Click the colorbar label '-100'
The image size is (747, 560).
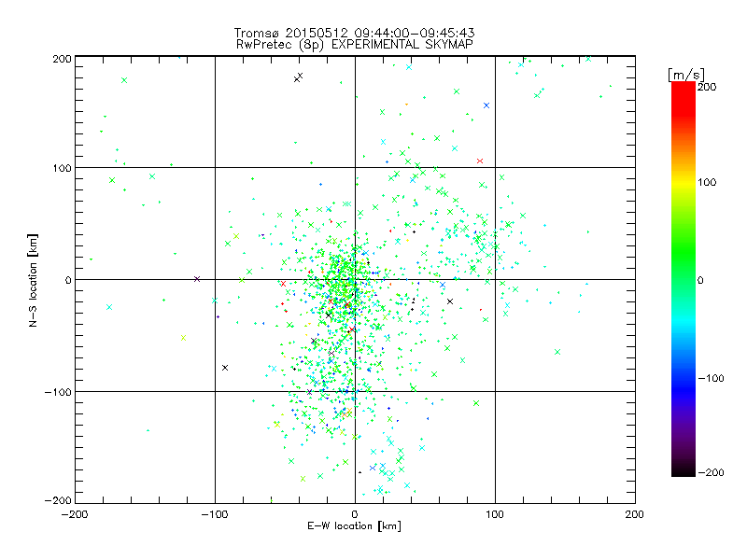click(x=711, y=379)
